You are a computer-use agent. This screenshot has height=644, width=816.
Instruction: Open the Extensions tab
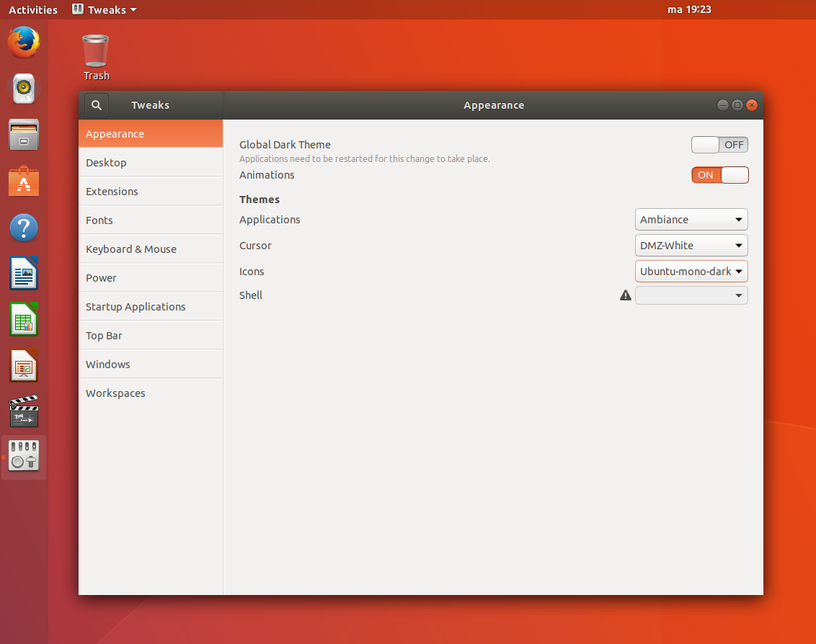(151, 192)
